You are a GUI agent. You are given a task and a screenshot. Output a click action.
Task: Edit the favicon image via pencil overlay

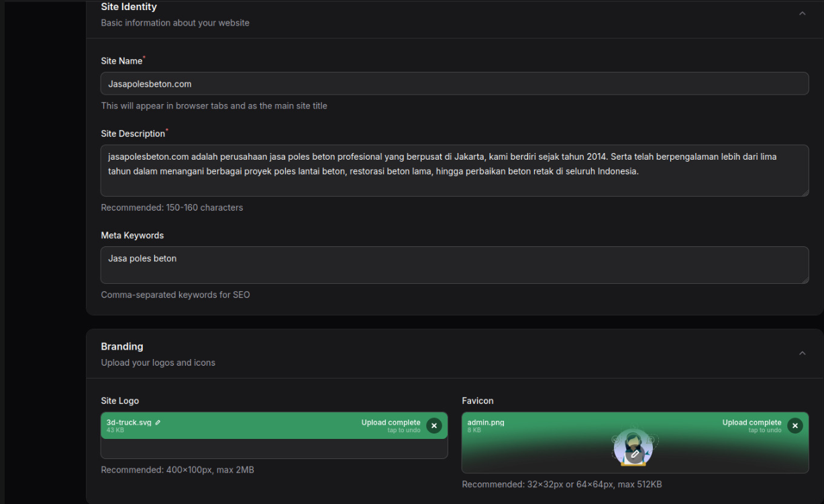[635, 454]
